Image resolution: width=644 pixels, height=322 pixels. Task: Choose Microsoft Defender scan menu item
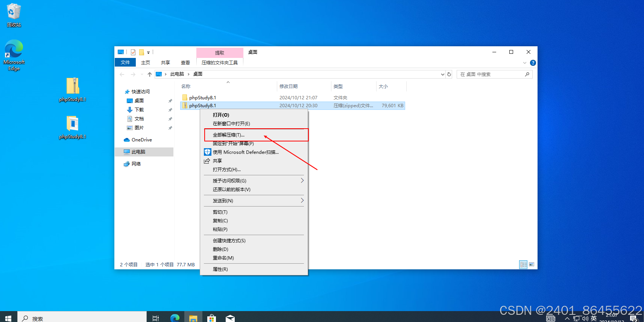(254, 152)
